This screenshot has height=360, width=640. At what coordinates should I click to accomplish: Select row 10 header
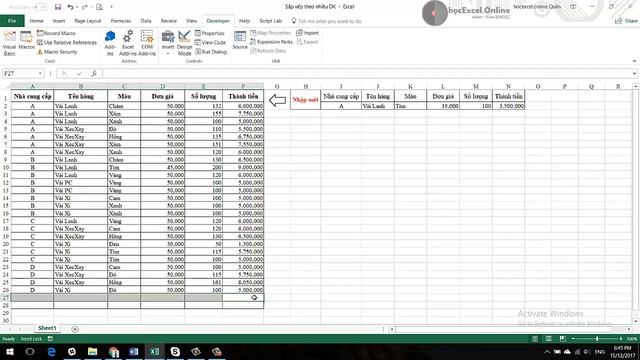point(5,167)
